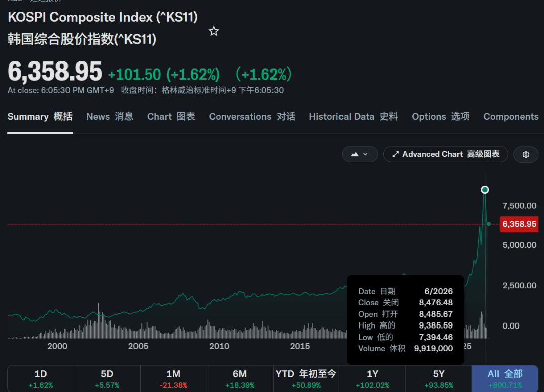Open the Components tab

[x=511, y=117]
